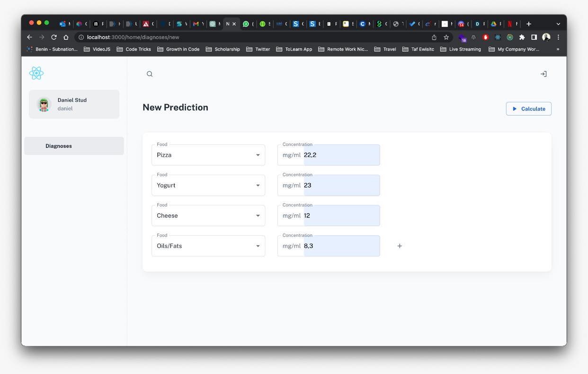Click the New Prediction heading
588x374 pixels.
click(176, 108)
